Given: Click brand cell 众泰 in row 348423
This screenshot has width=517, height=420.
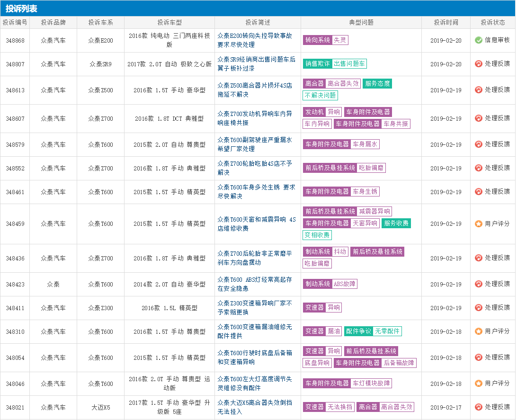Looking at the screenshot, I should pyautogui.click(x=53, y=285).
